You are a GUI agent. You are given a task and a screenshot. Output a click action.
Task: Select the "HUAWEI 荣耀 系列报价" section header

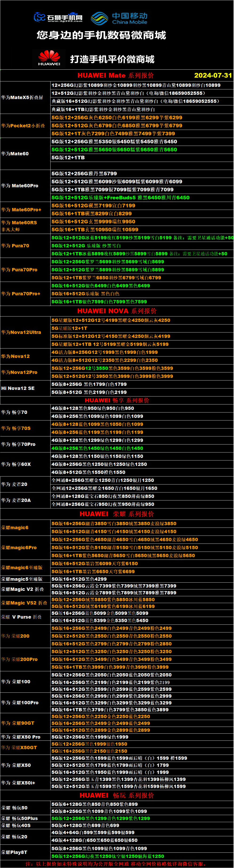click(x=117, y=514)
